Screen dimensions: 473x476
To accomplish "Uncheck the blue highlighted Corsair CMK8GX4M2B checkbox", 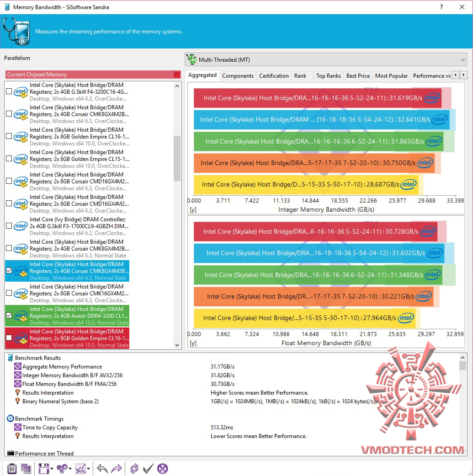I will 9,271.
